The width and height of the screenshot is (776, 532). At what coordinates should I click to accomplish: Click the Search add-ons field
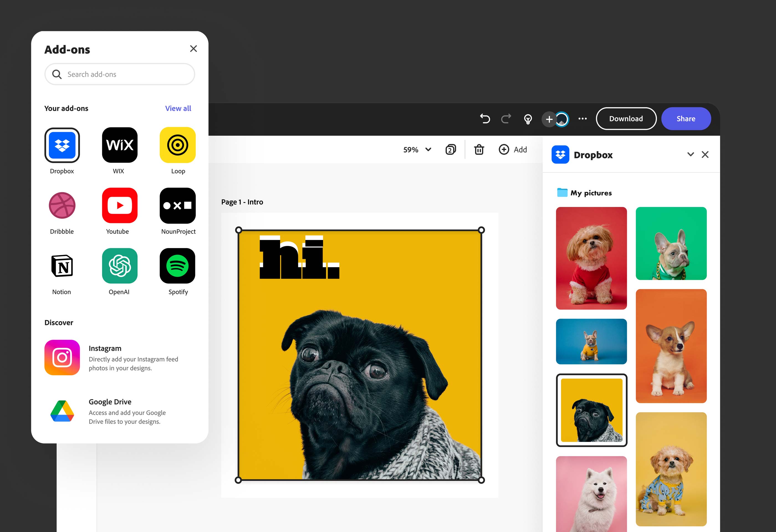[119, 74]
